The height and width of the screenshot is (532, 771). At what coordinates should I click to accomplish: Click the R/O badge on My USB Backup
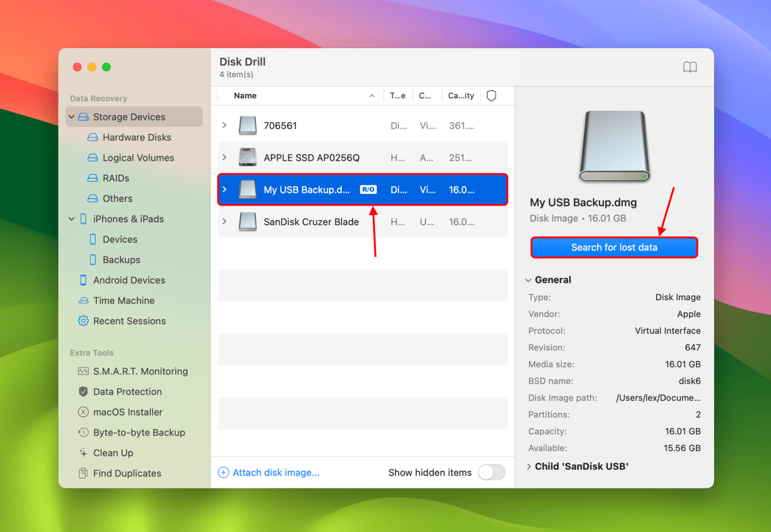368,189
